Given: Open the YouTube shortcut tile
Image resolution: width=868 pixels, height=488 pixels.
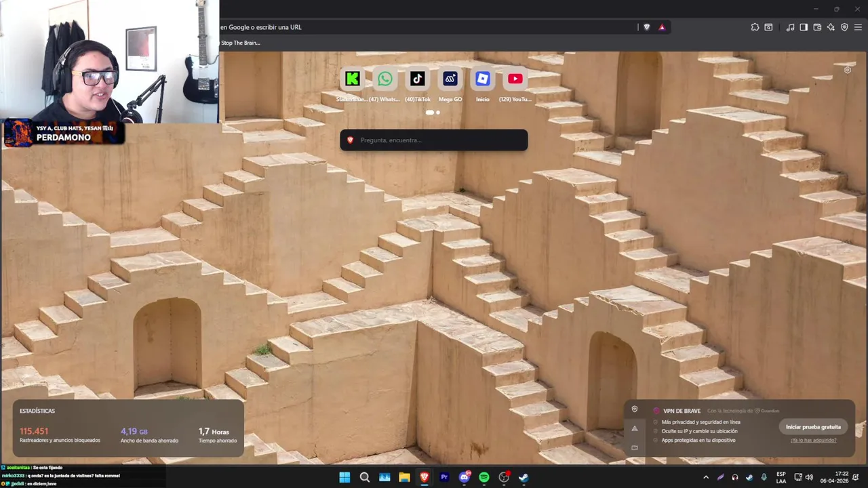Looking at the screenshot, I should click(515, 79).
